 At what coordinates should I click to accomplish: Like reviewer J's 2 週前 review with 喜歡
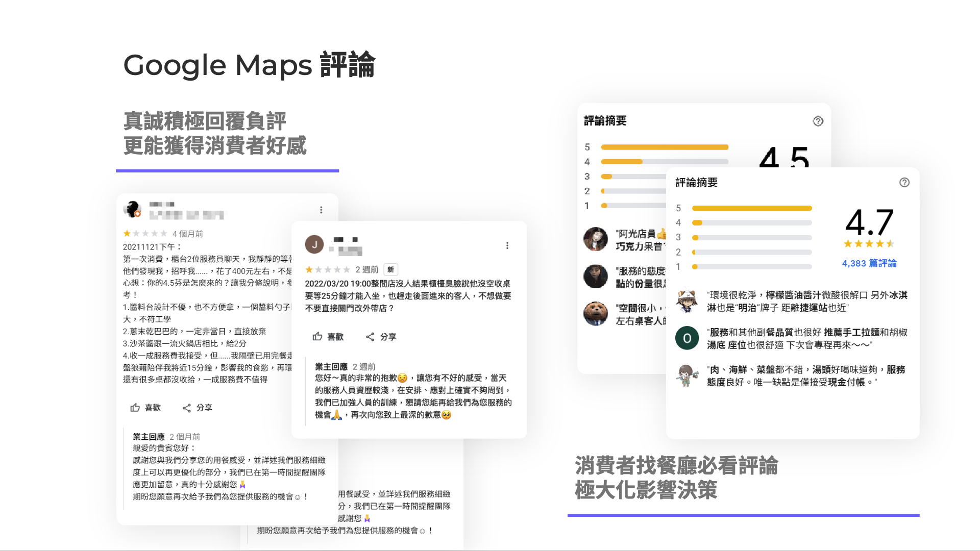tap(328, 337)
